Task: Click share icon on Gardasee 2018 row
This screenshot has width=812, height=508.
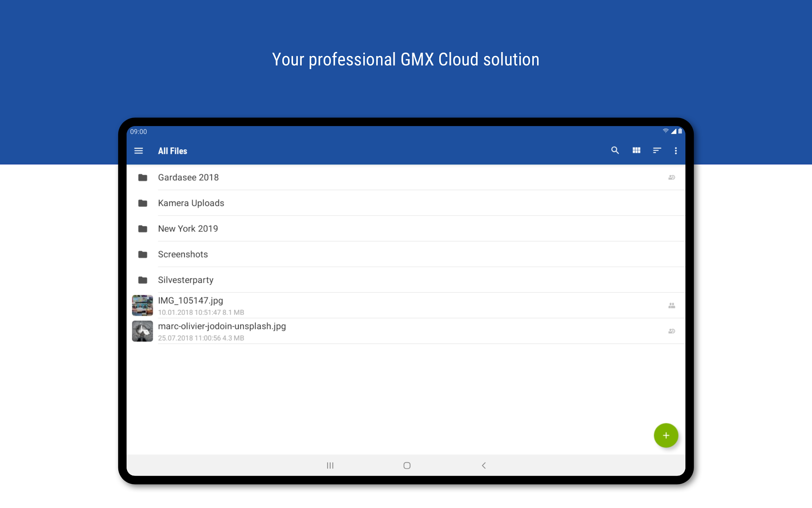Action: click(671, 177)
